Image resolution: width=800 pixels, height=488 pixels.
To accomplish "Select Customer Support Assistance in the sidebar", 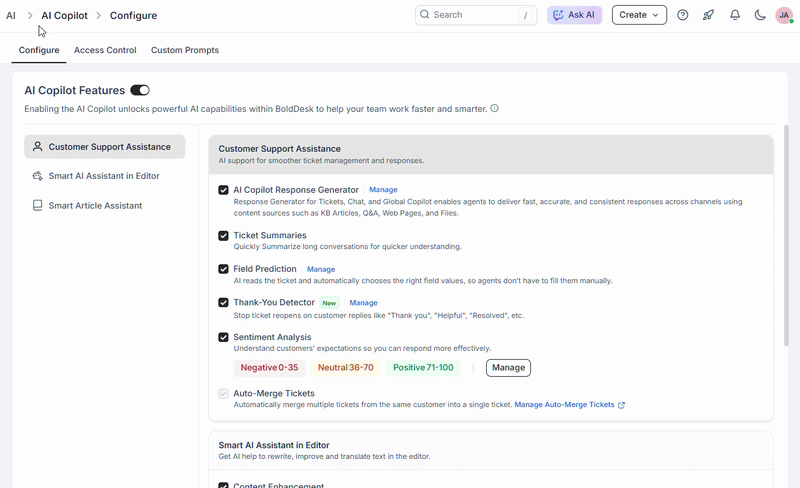I will [105, 147].
